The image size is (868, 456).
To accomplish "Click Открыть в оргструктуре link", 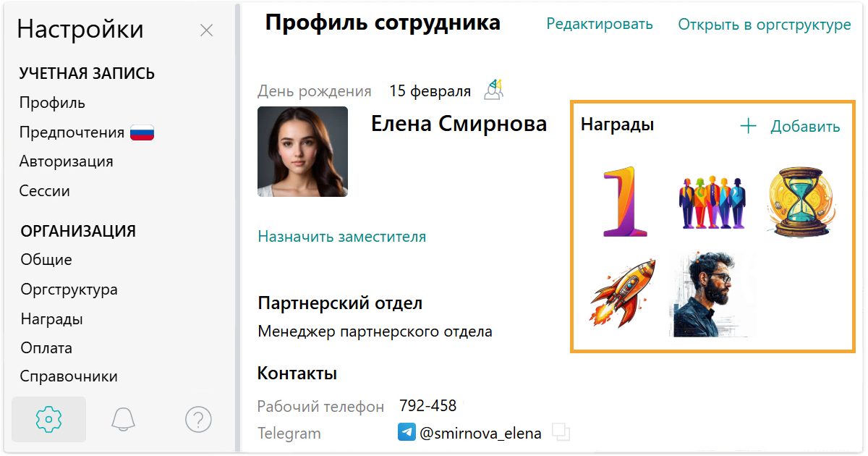I will (765, 25).
